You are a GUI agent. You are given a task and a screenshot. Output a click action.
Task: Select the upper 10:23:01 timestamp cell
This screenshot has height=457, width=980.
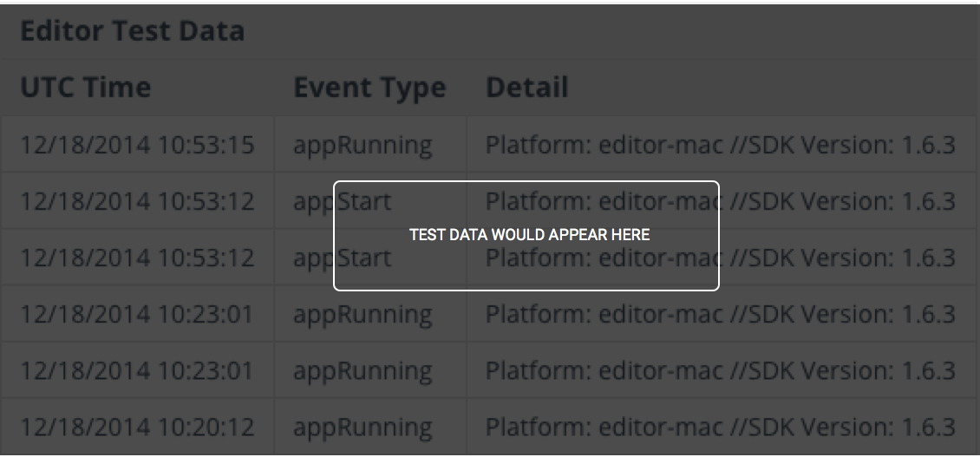tap(137, 314)
